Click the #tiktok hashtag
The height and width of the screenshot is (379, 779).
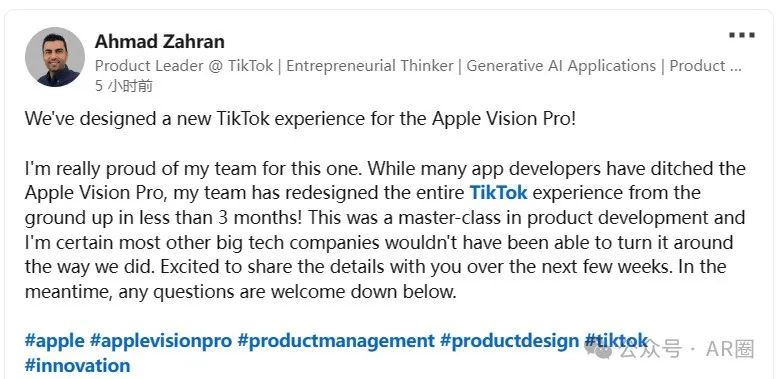point(616,341)
